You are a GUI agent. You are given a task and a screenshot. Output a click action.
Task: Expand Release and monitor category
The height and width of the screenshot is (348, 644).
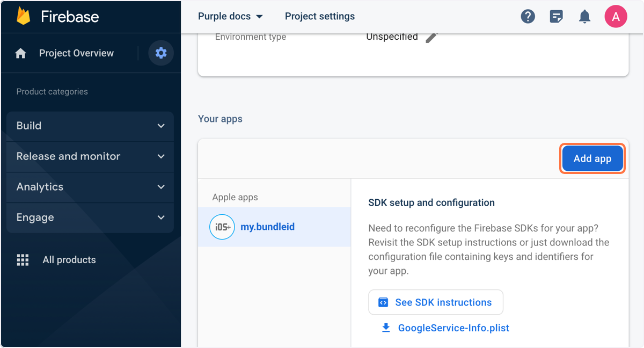[x=90, y=156]
